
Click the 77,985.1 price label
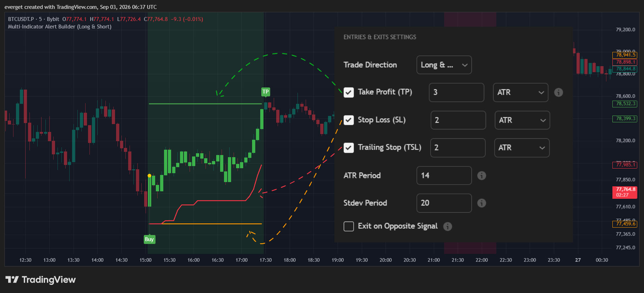[x=625, y=165]
